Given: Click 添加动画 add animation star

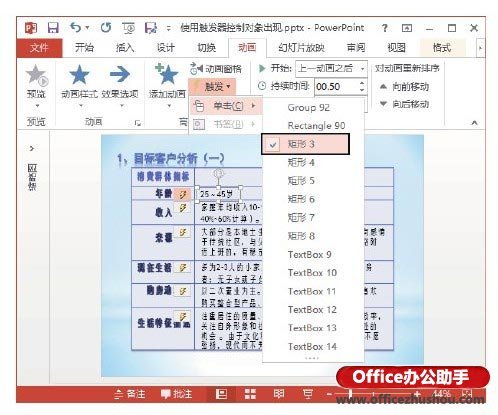Looking at the screenshot, I should coord(167,75).
